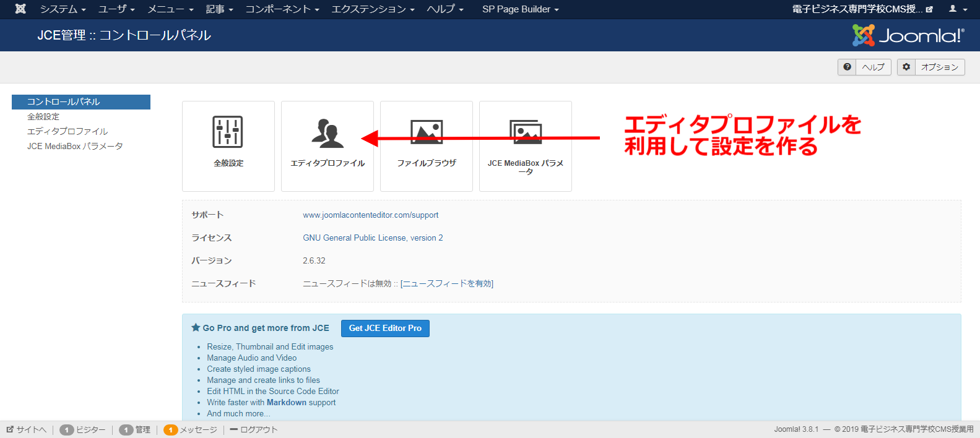Select JCE MediaBox パラメータ in the sidebar
The image size is (980, 438).
point(75,147)
